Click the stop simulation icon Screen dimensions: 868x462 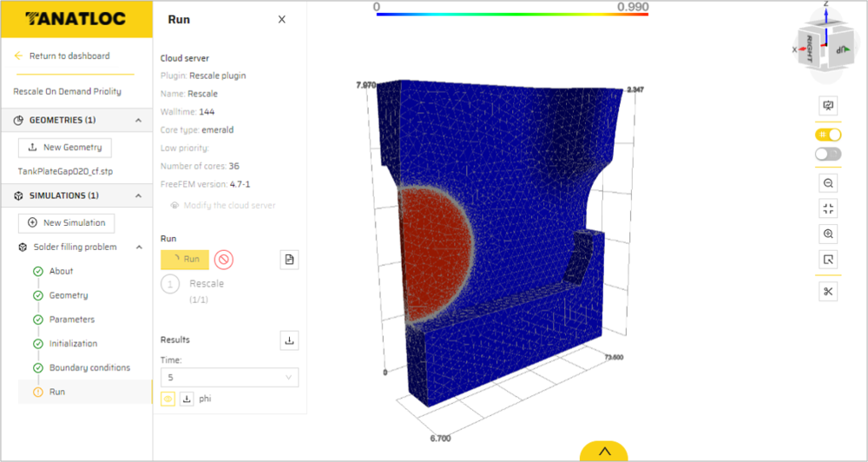[x=223, y=259]
